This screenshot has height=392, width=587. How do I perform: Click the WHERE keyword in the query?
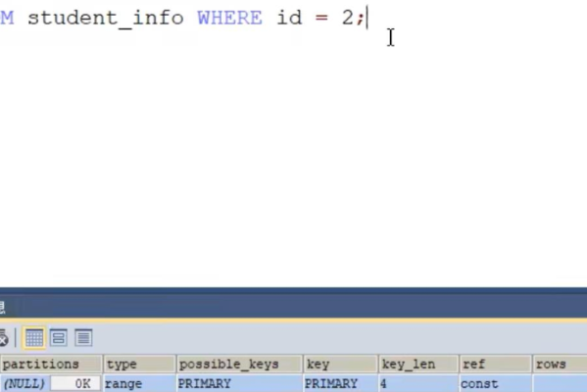pos(229,18)
